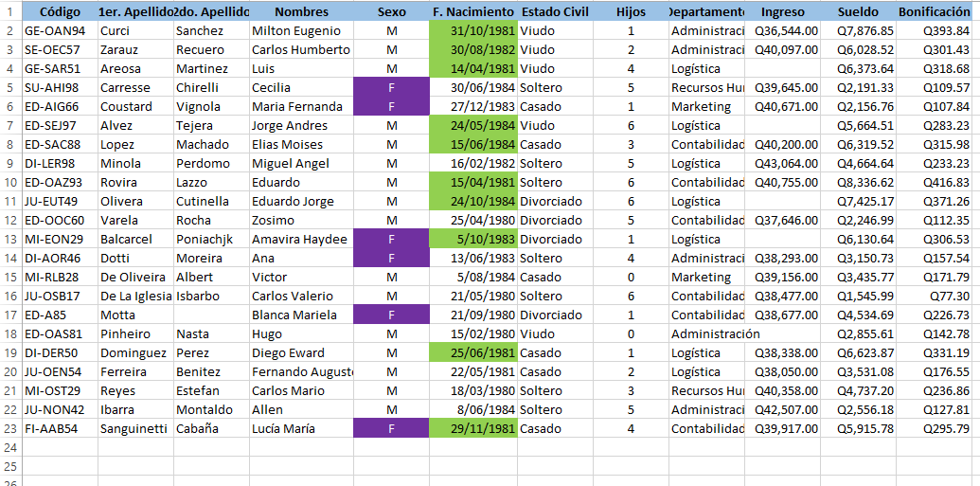Image resolution: width=980 pixels, height=486 pixels.
Task: Select row header number 12
Action: tap(10, 220)
